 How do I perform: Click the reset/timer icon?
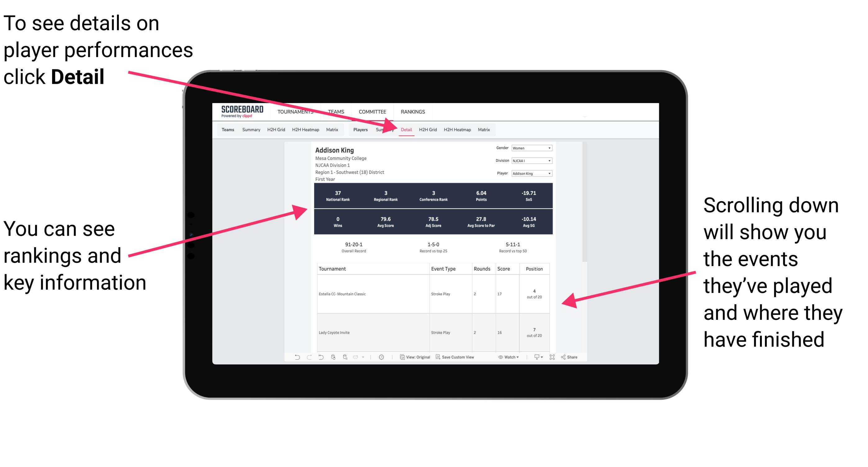coord(381,360)
